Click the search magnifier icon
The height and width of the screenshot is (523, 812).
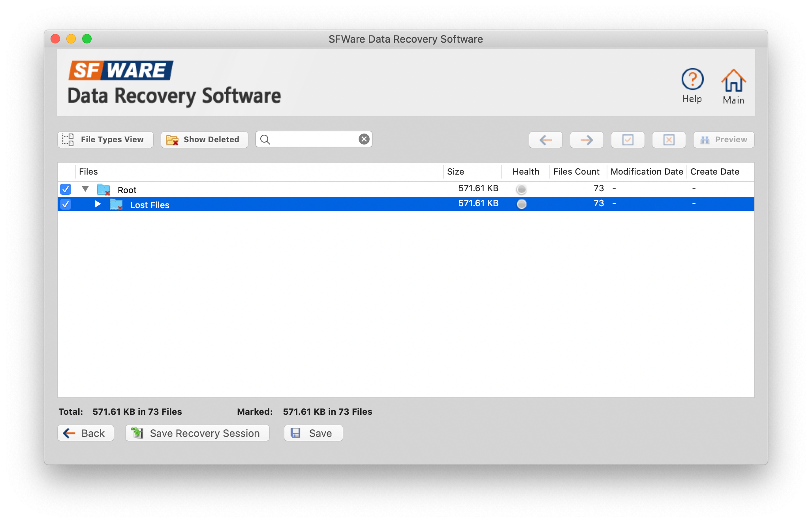coord(265,139)
